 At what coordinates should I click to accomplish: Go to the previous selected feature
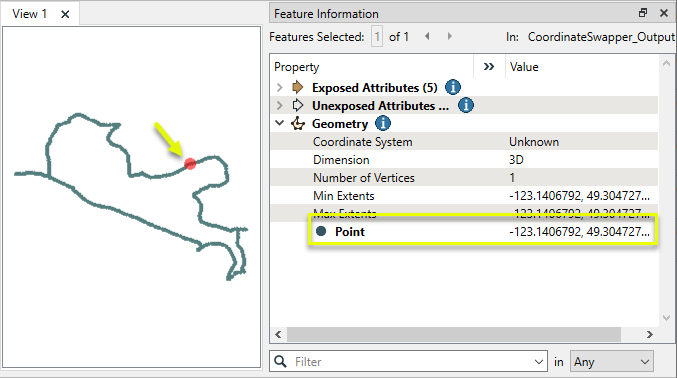coord(427,36)
